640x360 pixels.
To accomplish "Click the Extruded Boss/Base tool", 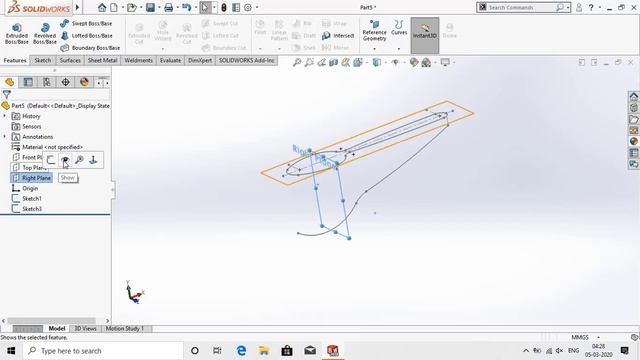I will (x=17, y=33).
